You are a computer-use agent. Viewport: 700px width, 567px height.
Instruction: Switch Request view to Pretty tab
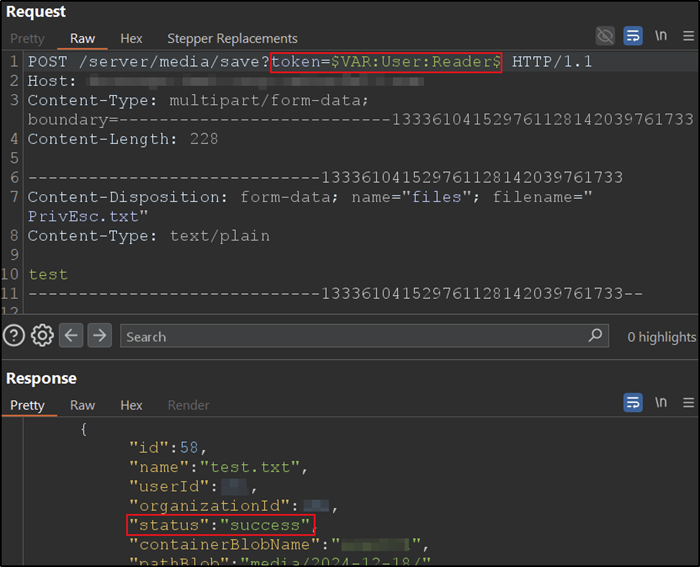click(27, 39)
